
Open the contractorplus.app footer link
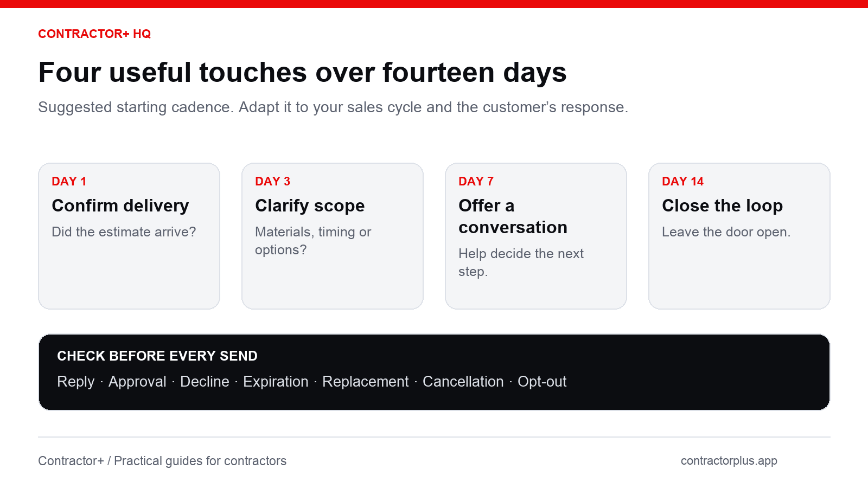[x=729, y=461]
